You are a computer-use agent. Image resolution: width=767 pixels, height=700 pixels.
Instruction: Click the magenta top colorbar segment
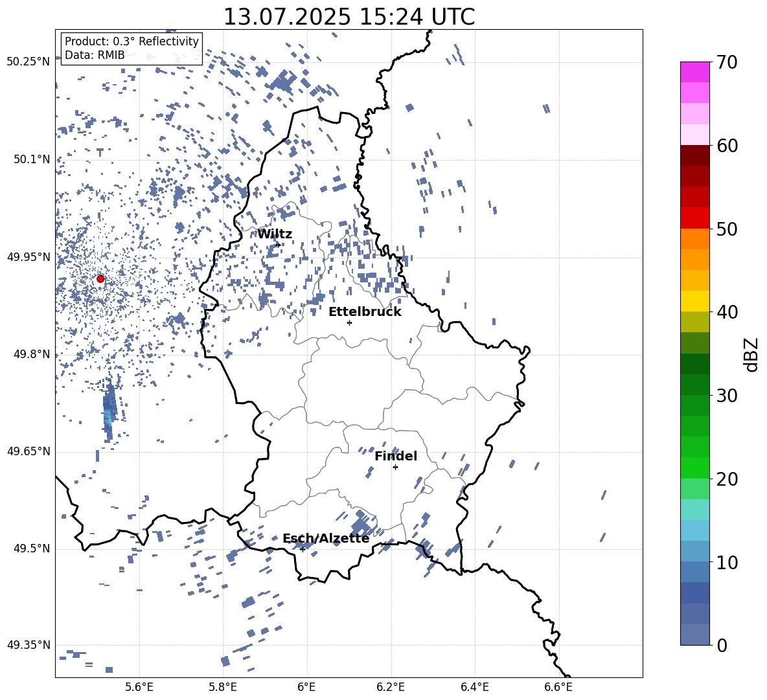[x=695, y=73]
